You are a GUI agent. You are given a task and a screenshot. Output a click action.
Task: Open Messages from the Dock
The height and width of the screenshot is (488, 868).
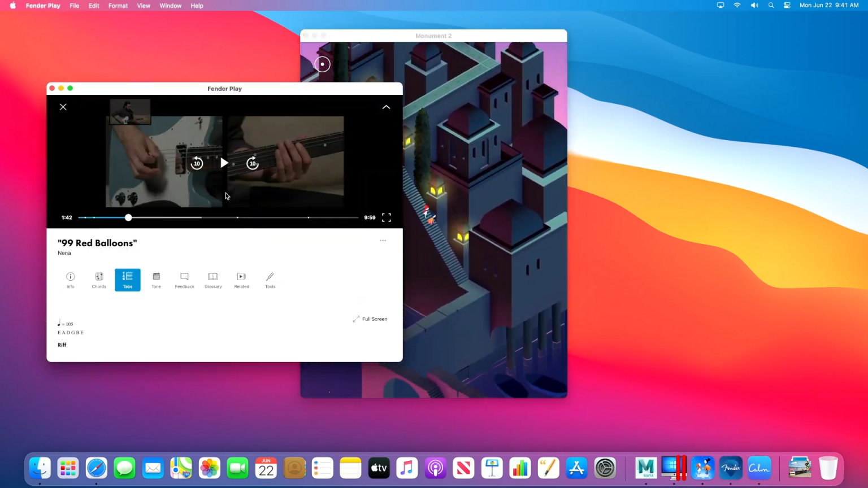coord(124,468)
